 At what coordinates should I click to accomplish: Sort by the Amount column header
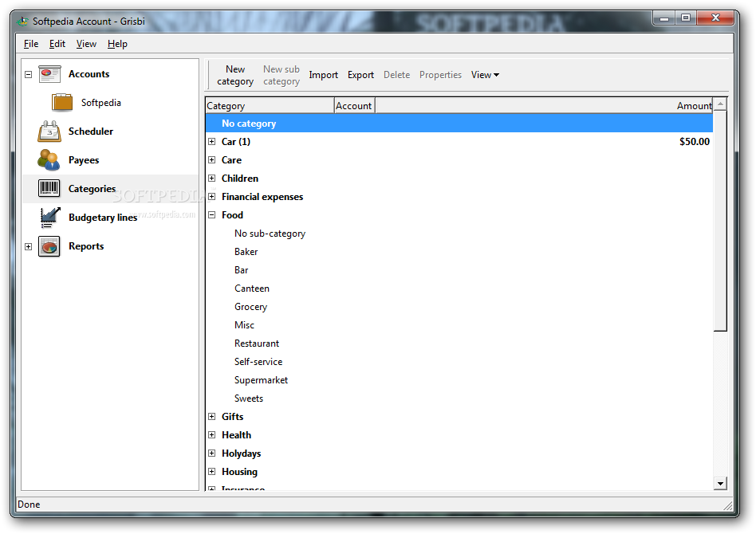pyautogui.click(x=544, y=105)
